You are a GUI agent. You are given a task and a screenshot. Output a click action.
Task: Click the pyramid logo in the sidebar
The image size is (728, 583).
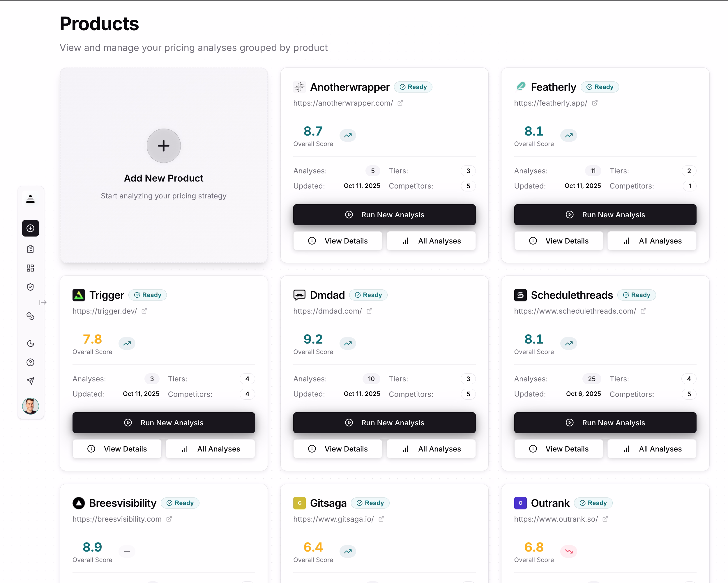point(30,199)
